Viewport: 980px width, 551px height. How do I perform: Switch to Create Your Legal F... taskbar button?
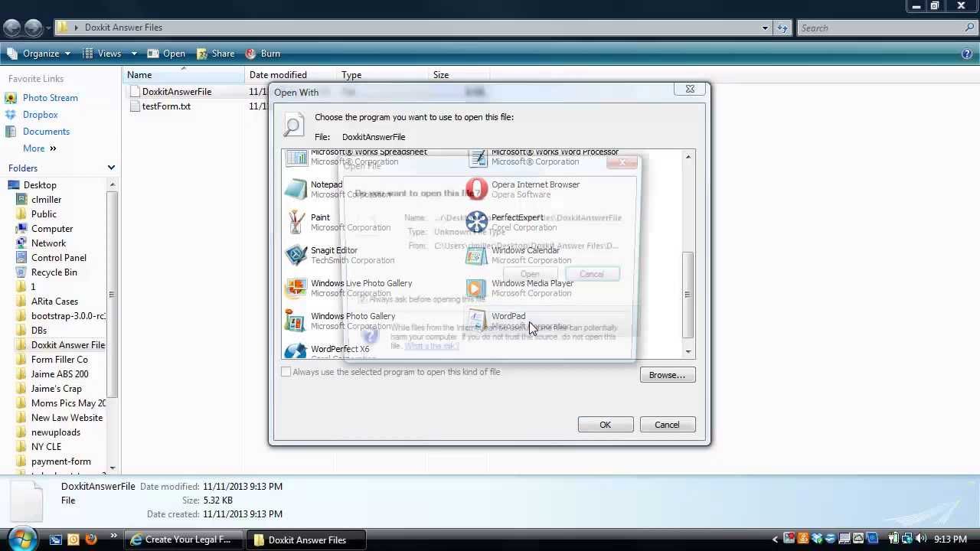click(x=184, y=540)
